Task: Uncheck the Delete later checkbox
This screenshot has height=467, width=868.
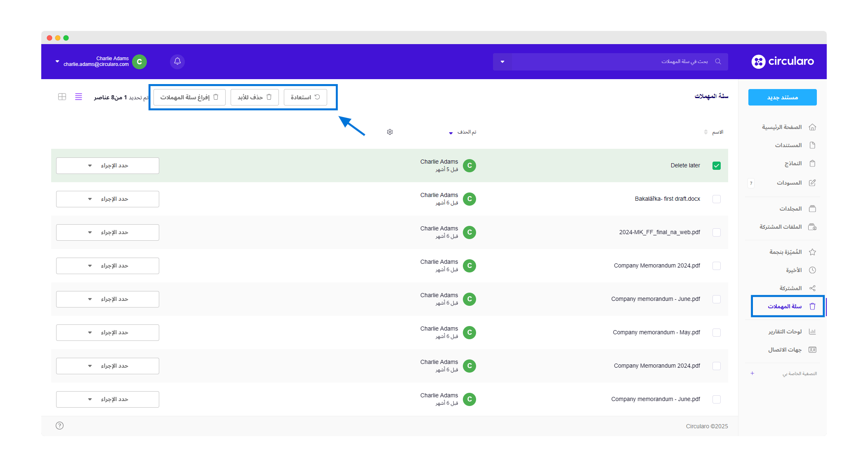Action: pos(717,166)
